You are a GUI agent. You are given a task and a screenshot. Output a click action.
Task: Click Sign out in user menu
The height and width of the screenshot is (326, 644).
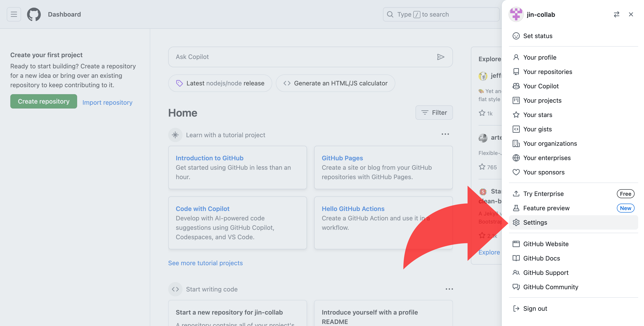point(535,309)
